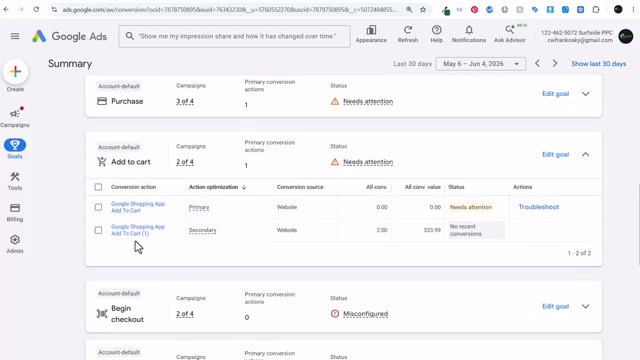Click the site info icon in address bar
Viewport: 640px width, 360px height.
pos(54,9)
